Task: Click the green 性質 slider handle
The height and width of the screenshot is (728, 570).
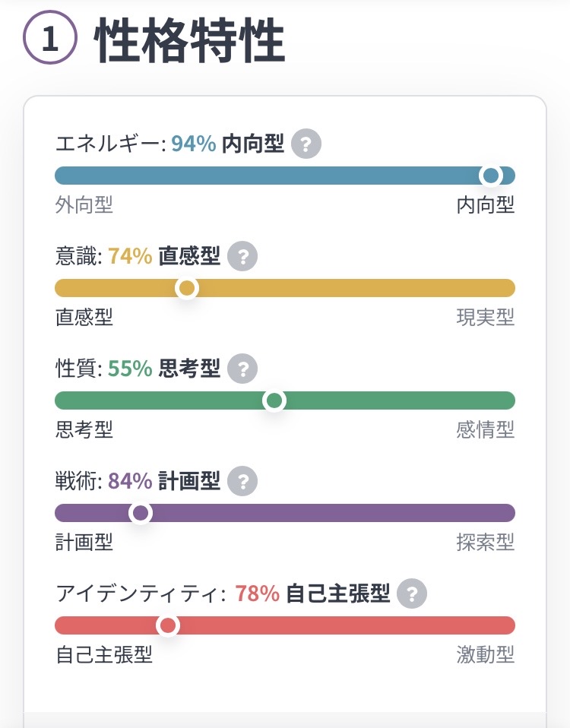Action: (x=274, y=400)
